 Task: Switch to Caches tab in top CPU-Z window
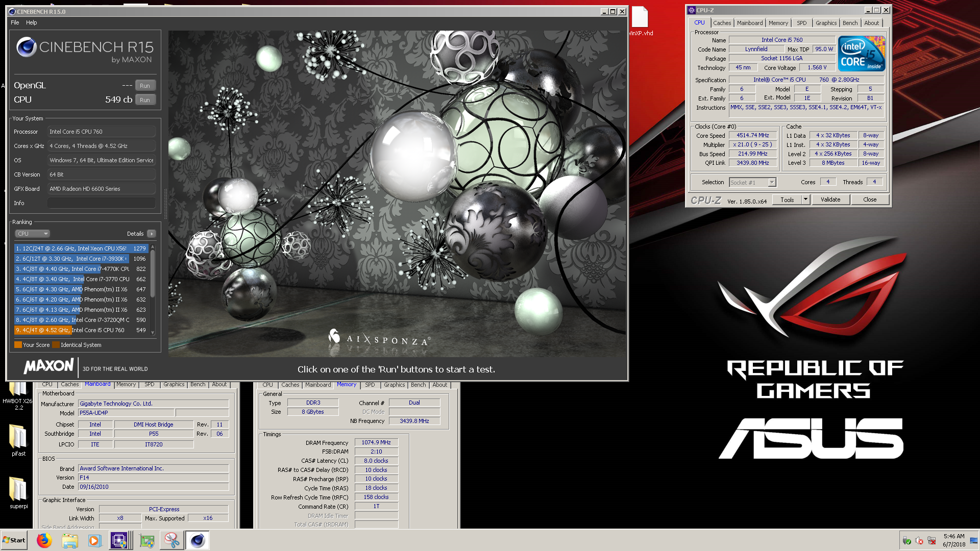coord(722,23)
